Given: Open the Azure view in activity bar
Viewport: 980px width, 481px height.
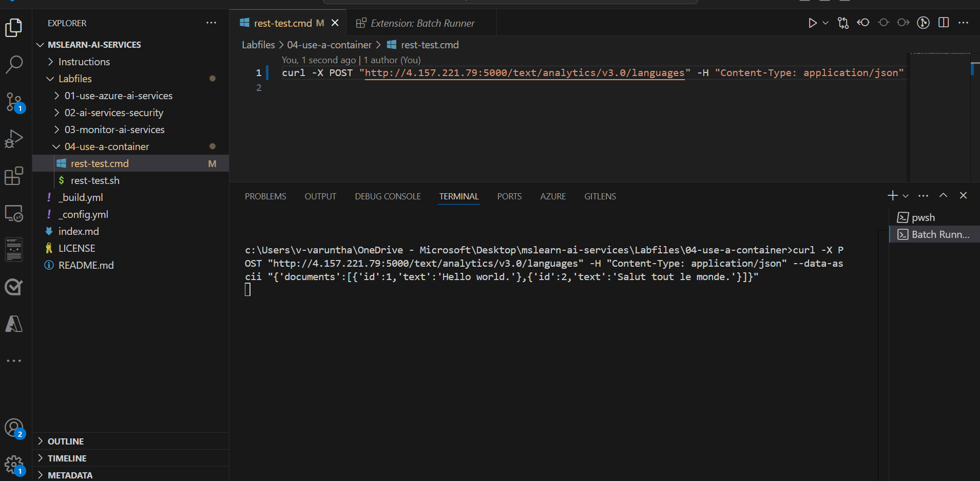Looking at the screenshot, I should pos(14,324).
